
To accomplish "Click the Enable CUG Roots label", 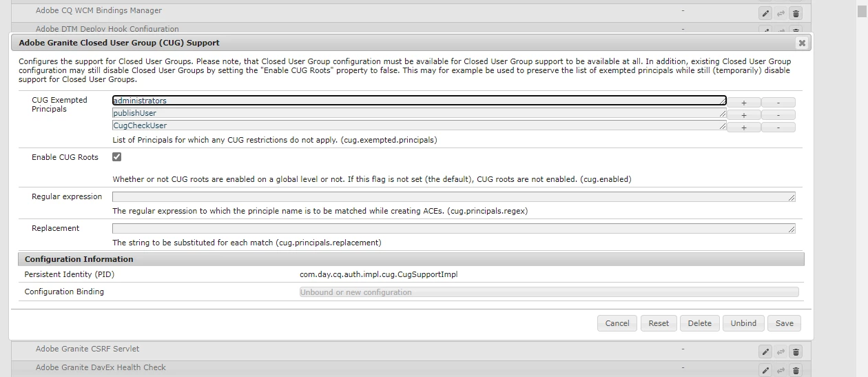I will point(65,157).
